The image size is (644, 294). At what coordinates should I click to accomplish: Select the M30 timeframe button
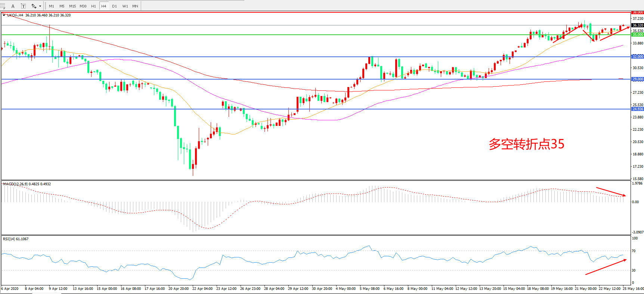click(x=83, y=6)
